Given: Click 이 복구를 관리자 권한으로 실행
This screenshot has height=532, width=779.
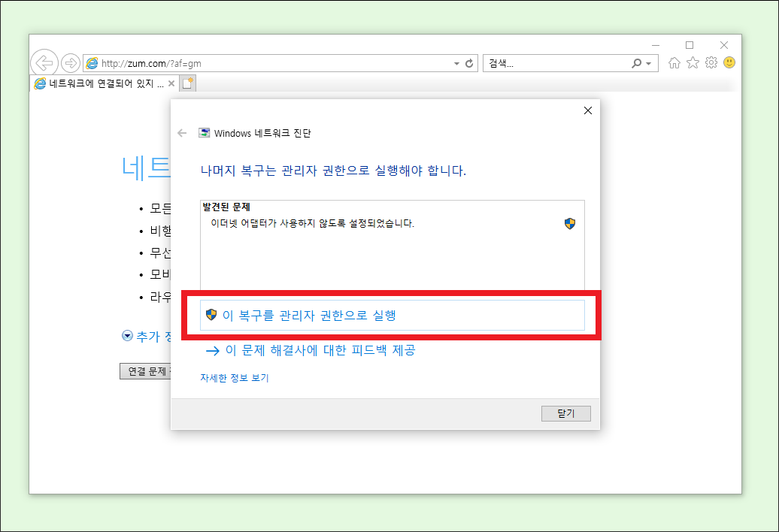Looking at the screenshot, I should [x=393, y=315].
